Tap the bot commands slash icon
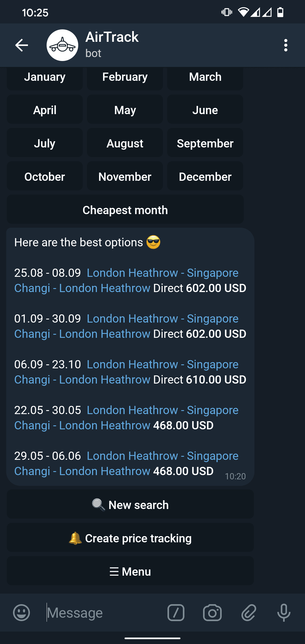 [176, 613]
